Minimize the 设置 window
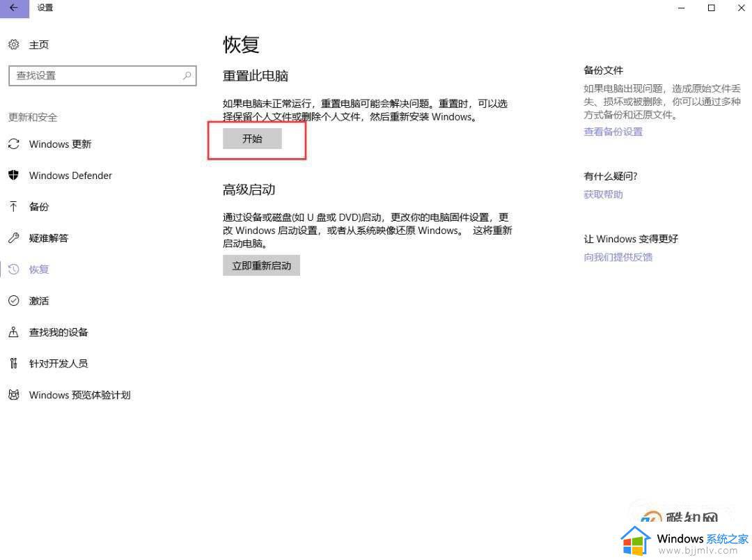The width and height of the screenshot is (752, 560). click(x=682, y=8)
